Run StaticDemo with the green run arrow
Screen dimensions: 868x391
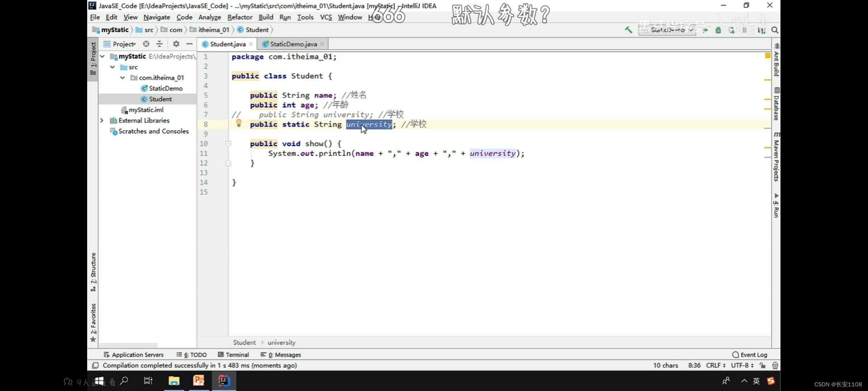pos(705,30)
